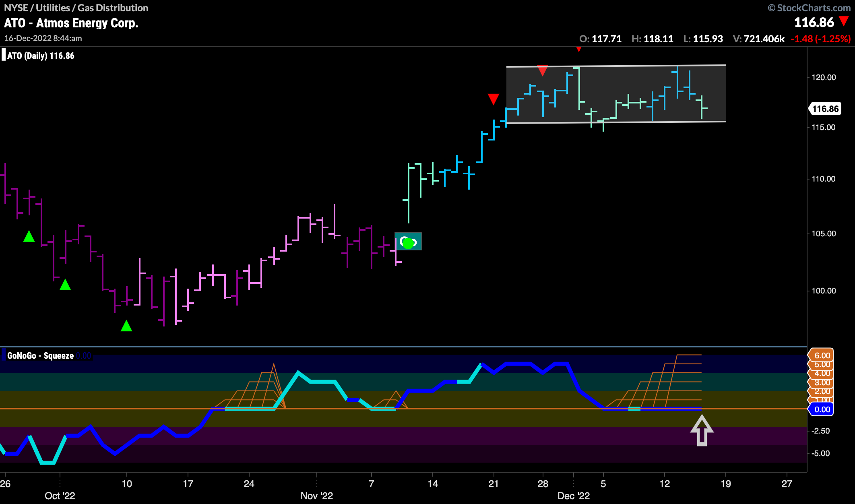Click NYSE / Utilities / Gas Distribution breadcrumb
Screen dimensions: 855x504
click(x=76, y=8)
